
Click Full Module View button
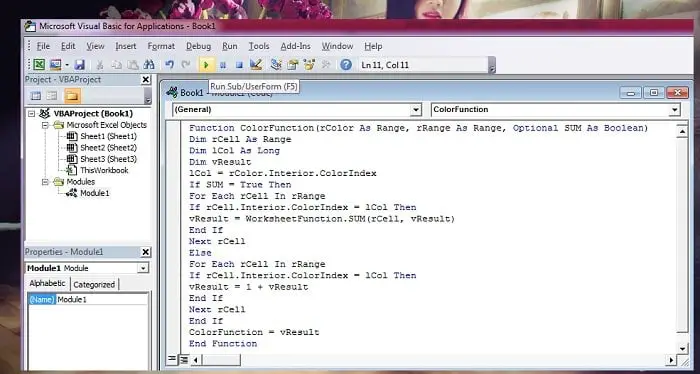click(x=183, y=359)
